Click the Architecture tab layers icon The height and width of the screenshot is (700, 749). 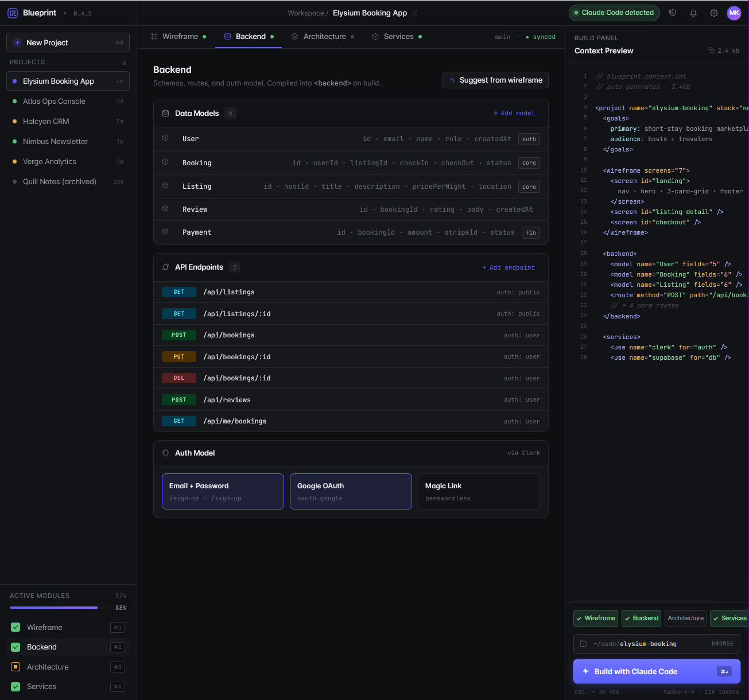click(294, 36)
